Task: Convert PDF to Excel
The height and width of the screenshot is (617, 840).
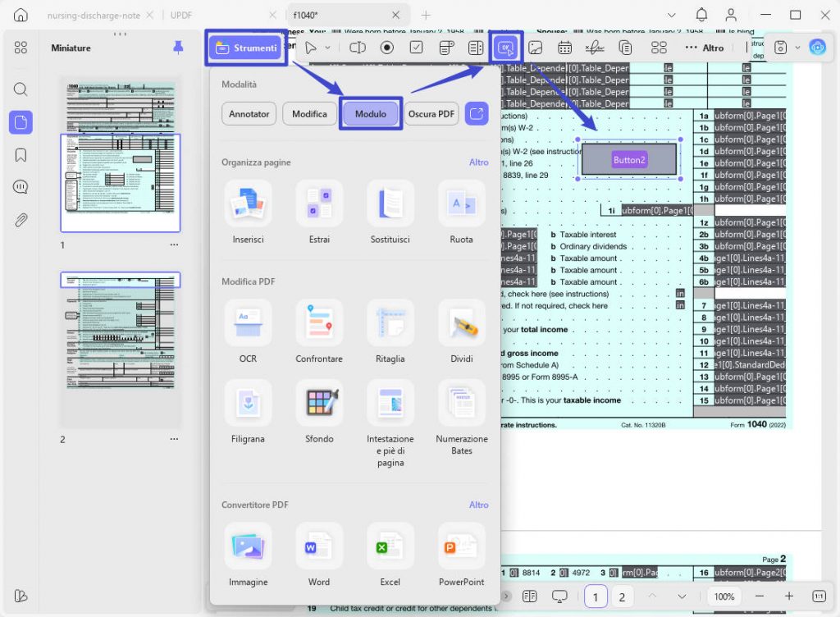Action: pyautogui.click(x=390, y=555)
